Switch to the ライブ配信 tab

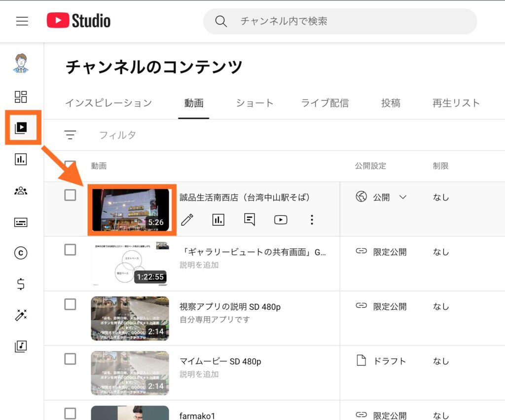(x=325, y=103)
